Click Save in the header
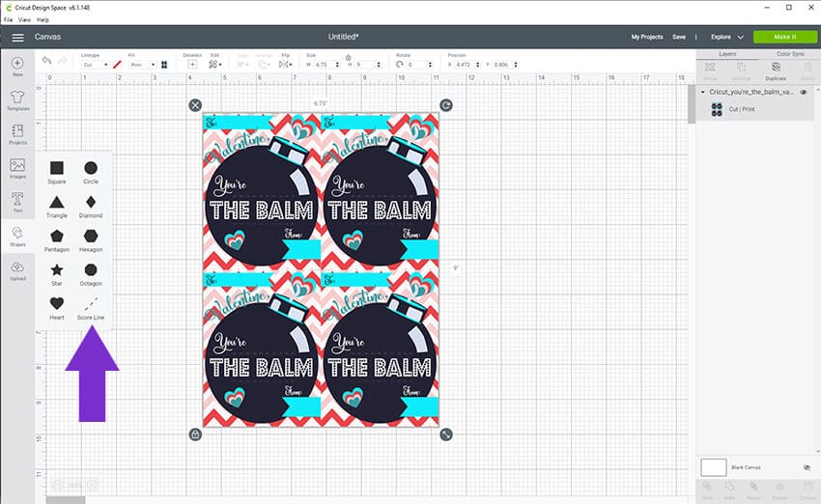This screenshot has height=504, width=821. pos(679,37)
